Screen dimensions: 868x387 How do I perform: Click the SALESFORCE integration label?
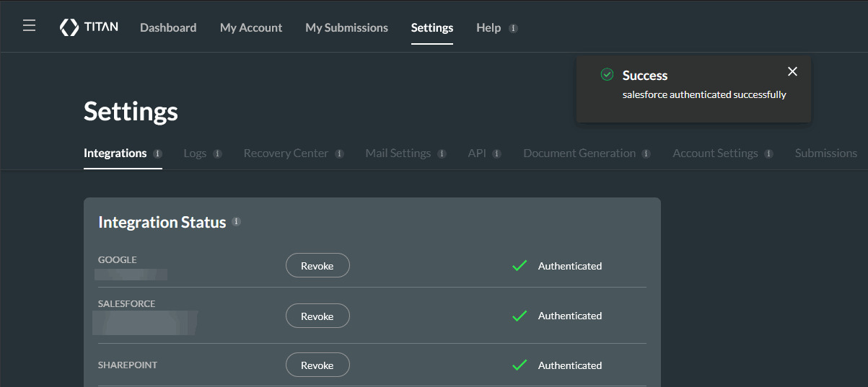[127, 303]
